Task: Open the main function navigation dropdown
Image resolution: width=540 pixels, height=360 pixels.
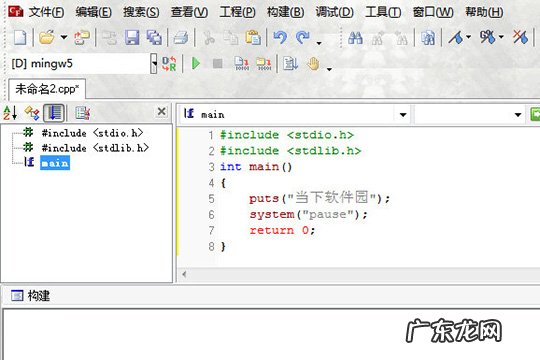Action: click(x=403, y=114)
